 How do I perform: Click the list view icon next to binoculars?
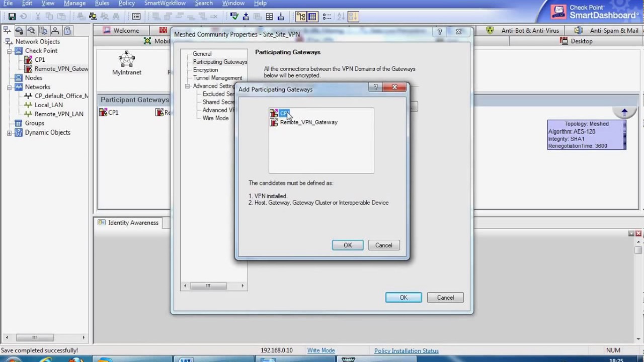coord(136,17)
